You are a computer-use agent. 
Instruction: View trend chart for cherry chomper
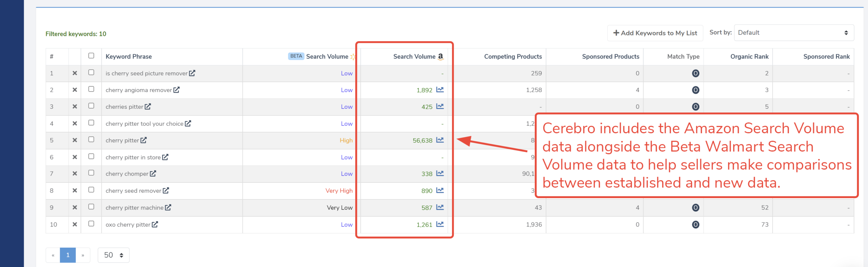click(440, 173)
